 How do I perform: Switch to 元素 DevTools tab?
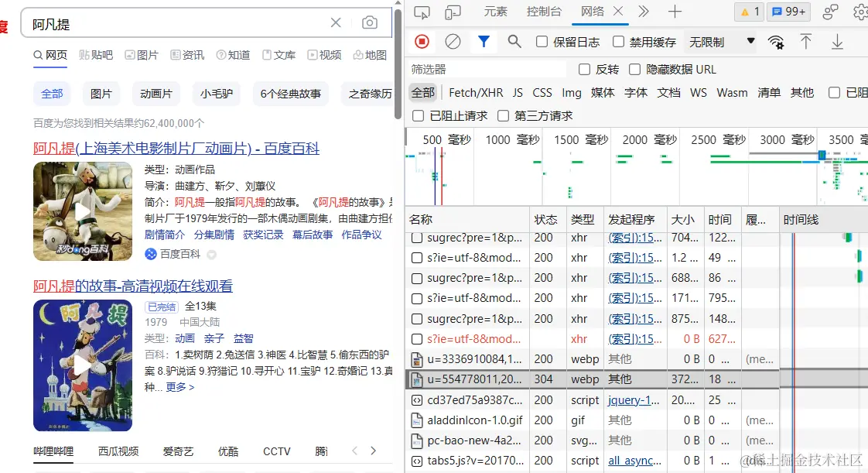(x=495, y=11)
